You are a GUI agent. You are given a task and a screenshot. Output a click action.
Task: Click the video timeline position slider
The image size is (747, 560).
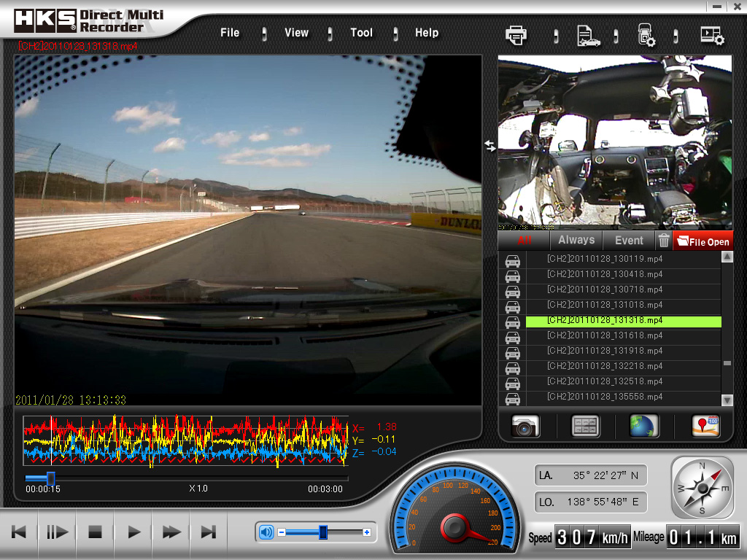[50, 478]
